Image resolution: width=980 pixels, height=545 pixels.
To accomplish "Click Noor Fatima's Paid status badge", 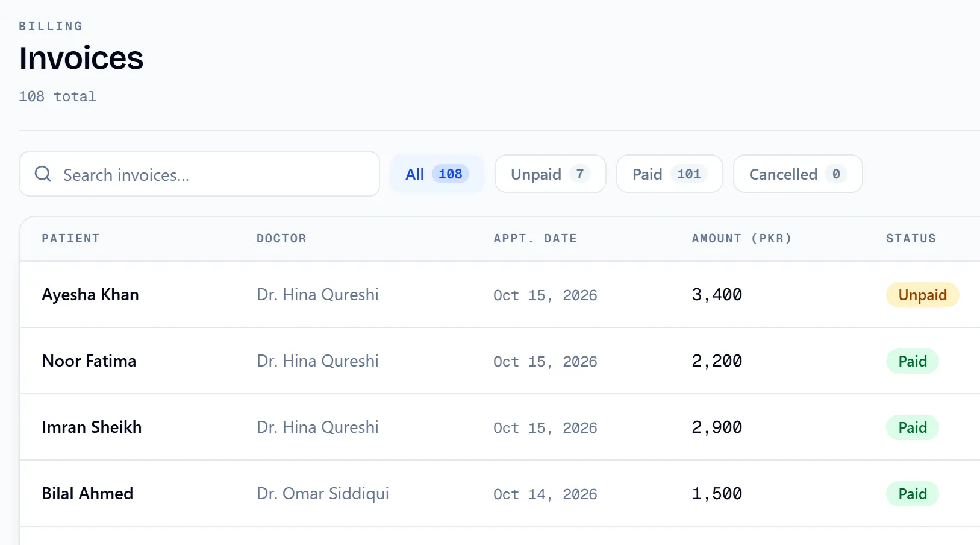I will coord(912,361).
